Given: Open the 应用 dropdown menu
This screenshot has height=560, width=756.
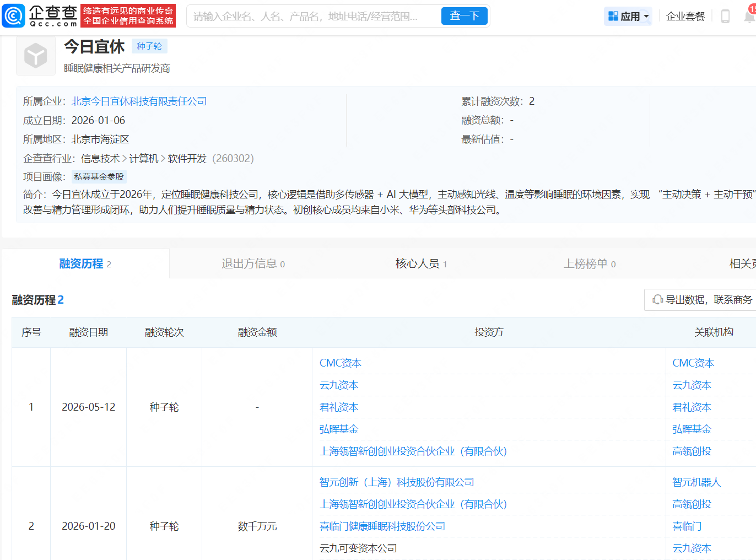Looking at the screenshot, I should (x=628, y=17).
